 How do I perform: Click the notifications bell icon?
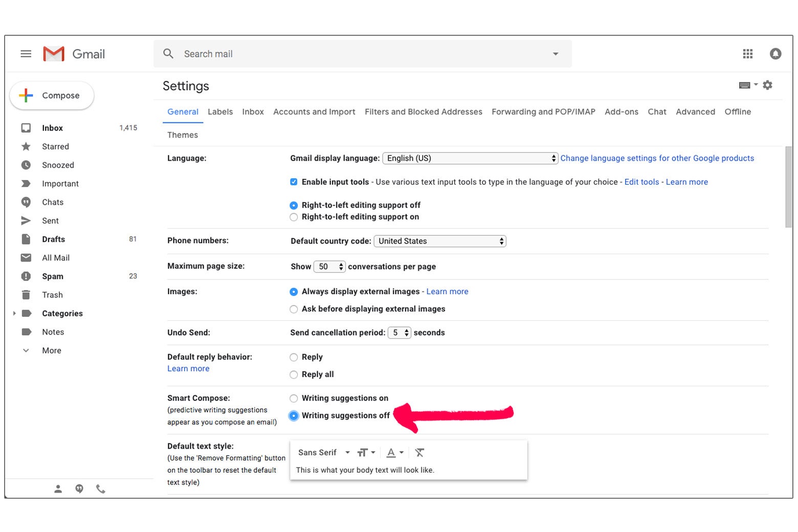click(x=775, y=54)
